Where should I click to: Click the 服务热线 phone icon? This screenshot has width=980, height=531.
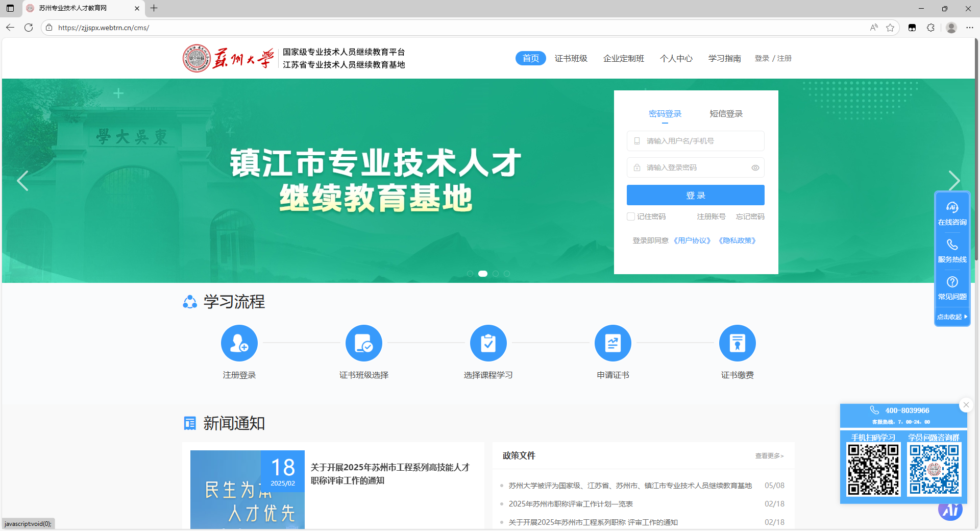[x=952, y=245]
